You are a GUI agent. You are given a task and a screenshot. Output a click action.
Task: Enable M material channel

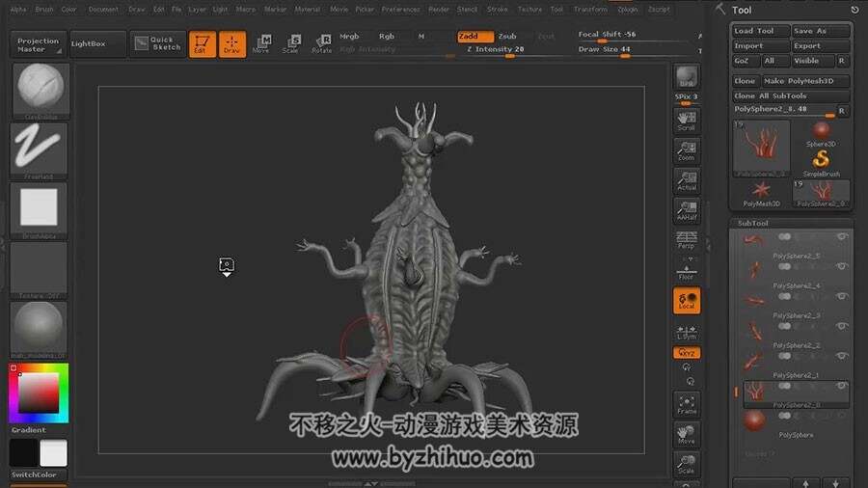point(421,36)
